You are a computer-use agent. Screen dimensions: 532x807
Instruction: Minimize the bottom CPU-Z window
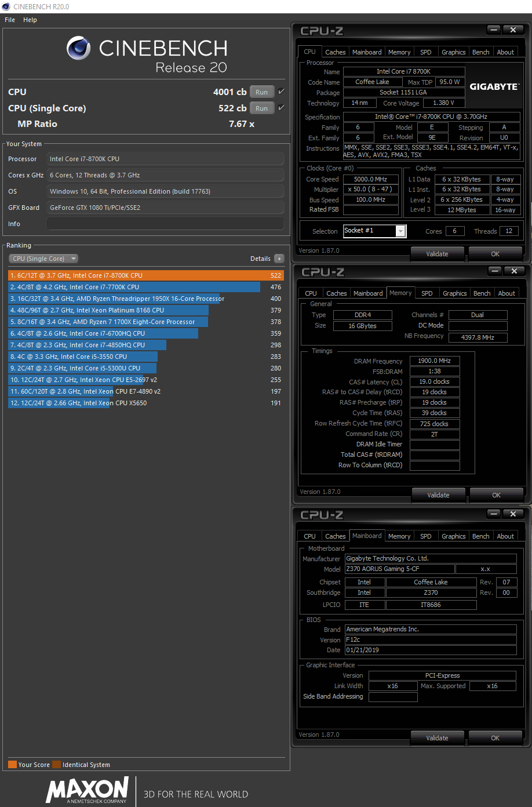(494, 514)
